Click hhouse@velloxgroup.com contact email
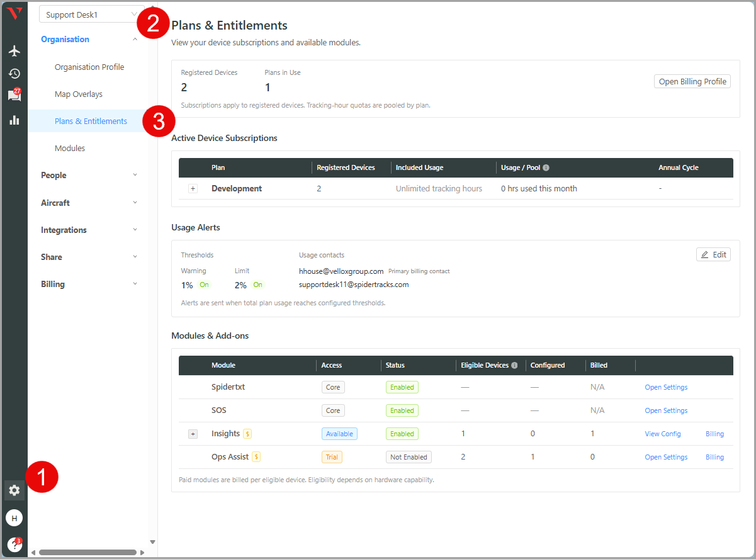Viewport: 756px width, 559px height. click(341, 271)
